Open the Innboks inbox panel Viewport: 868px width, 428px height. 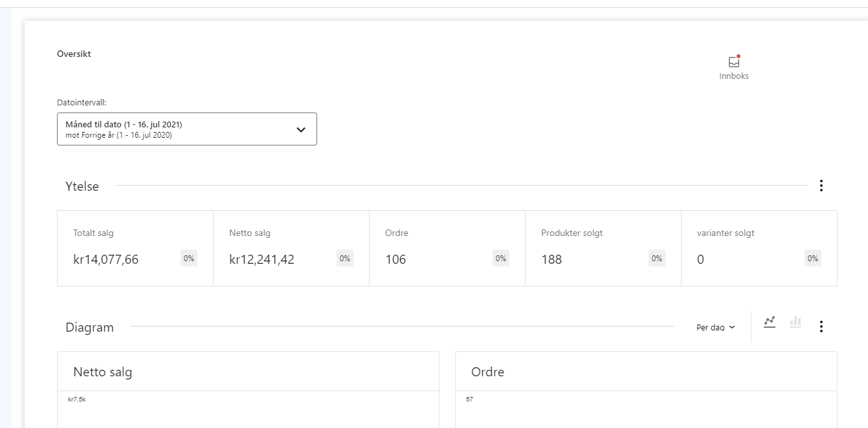733,68
